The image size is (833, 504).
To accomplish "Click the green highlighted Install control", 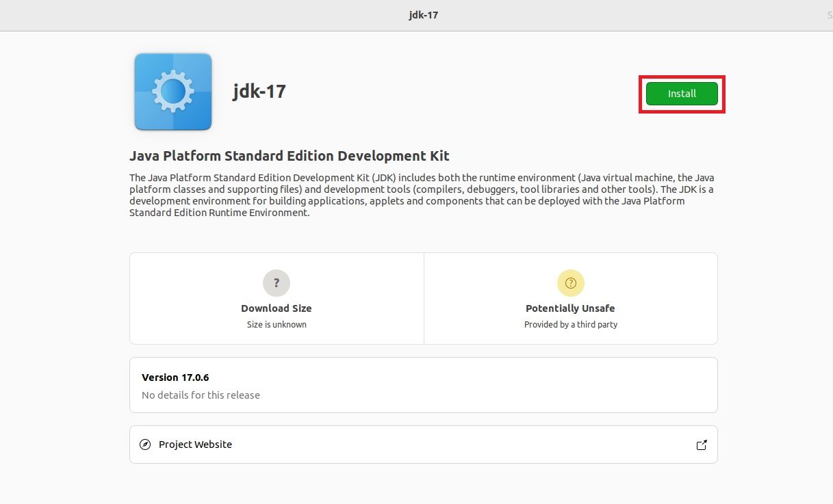I will point(681,94).
